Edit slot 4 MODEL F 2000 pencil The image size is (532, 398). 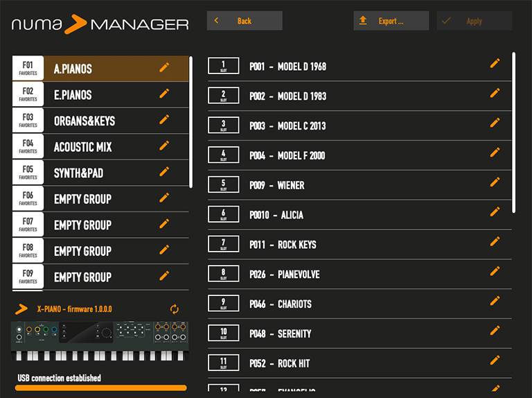pos(495,153)
